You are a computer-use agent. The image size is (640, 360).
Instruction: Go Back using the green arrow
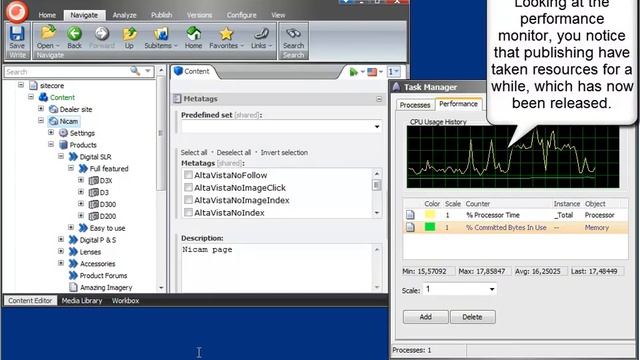74,34
